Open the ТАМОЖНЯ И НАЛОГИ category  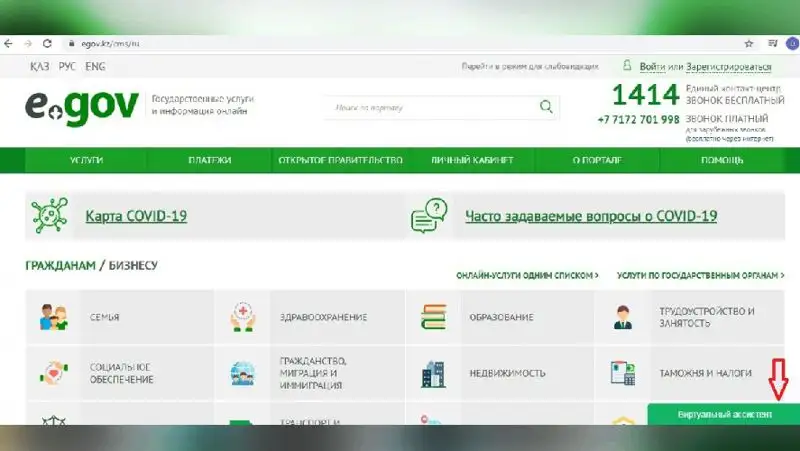706,373
